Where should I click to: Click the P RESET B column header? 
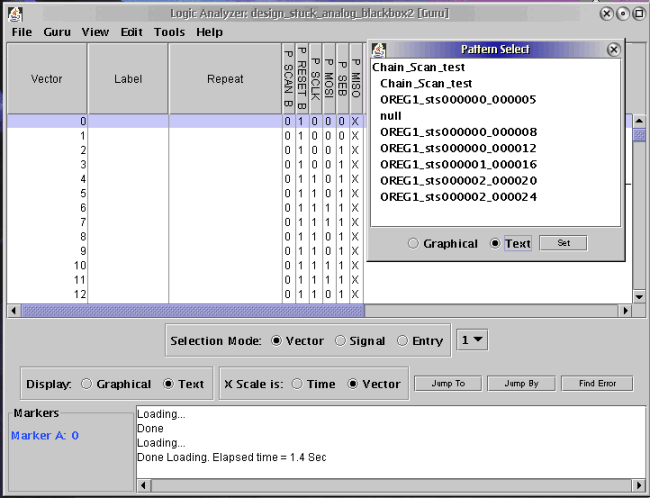point(302,78)
